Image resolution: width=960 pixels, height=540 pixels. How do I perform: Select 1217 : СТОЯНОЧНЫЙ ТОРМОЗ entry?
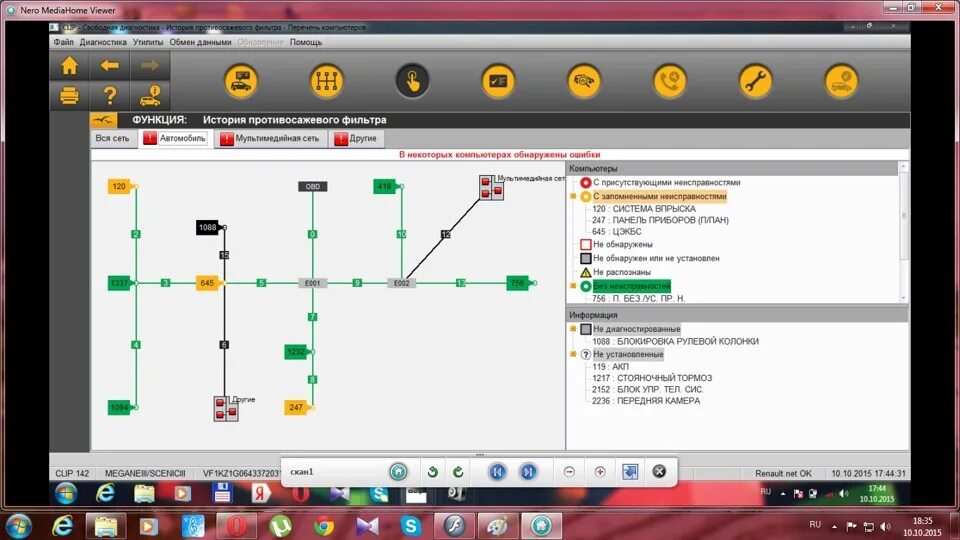tap(651, 378)
